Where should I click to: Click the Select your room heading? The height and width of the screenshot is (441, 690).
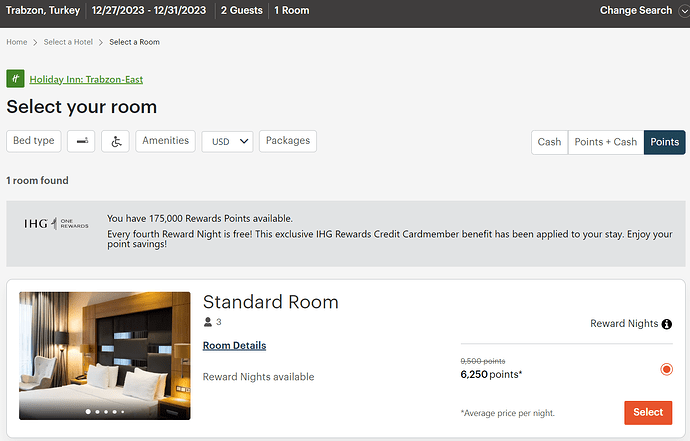pyautogui.click(x=82, y=107)
